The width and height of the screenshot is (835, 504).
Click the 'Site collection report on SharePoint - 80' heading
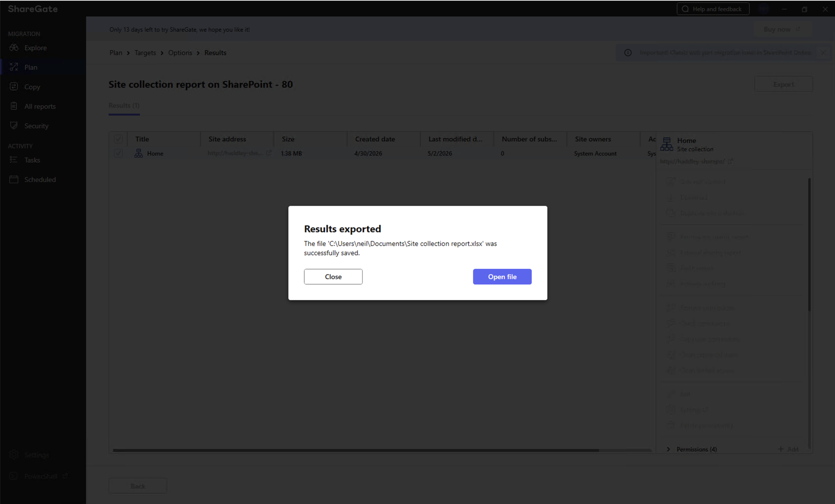[201, 84]
